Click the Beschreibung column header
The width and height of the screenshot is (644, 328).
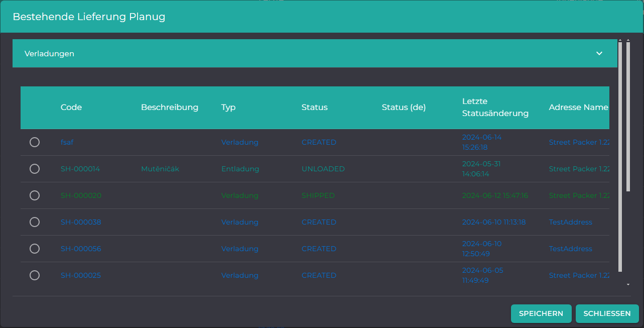[x=170, y=107]
